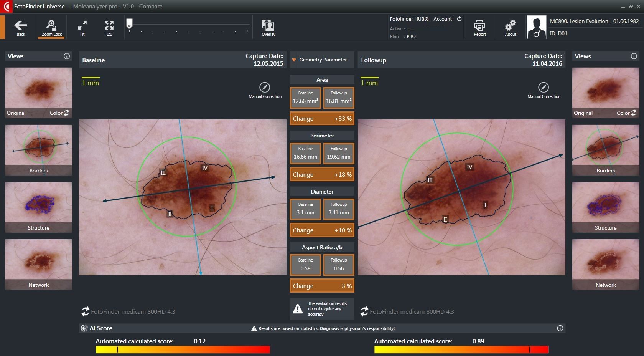Click the Back arrow icon

(x=21, y=26)
